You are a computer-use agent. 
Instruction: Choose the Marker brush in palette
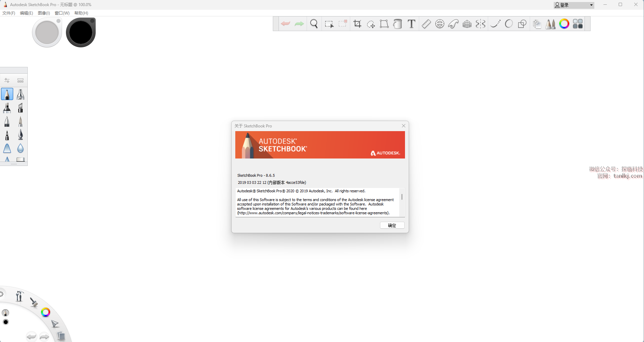7,108
